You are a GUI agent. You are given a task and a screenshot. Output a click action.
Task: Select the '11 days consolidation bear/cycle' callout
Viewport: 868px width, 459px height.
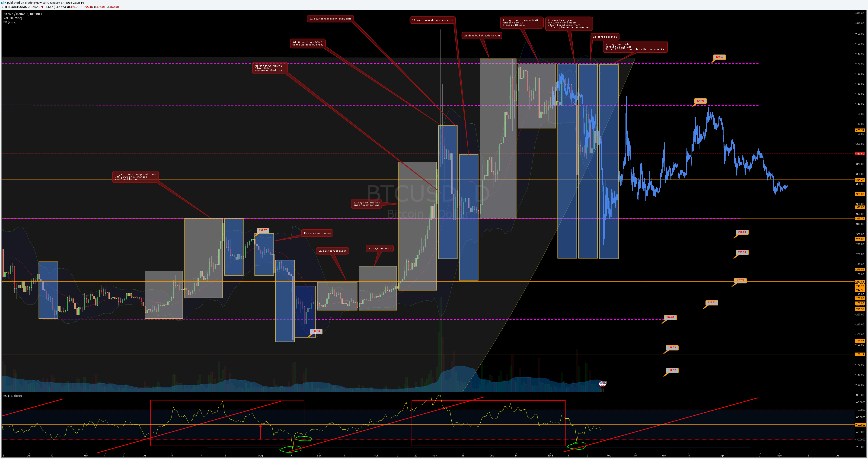point(330,19)
